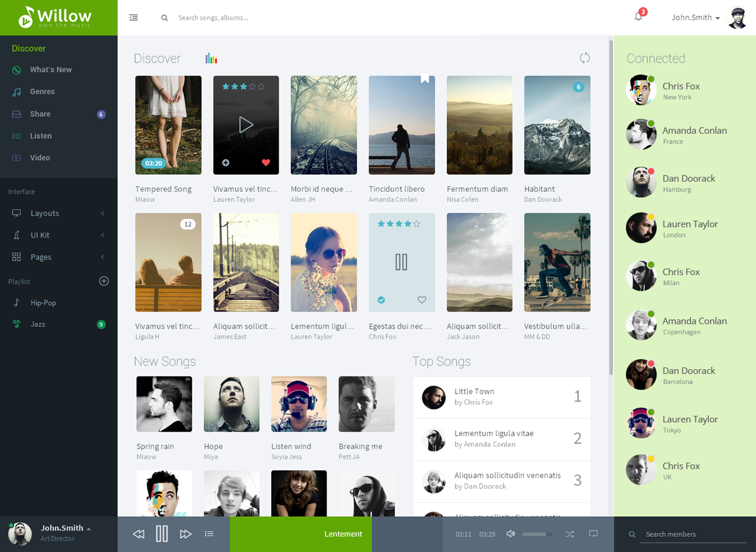The height and width of the screenshot is (552, 756).
Task: Open the Morbi id neque song title
Action: [322, 189]
